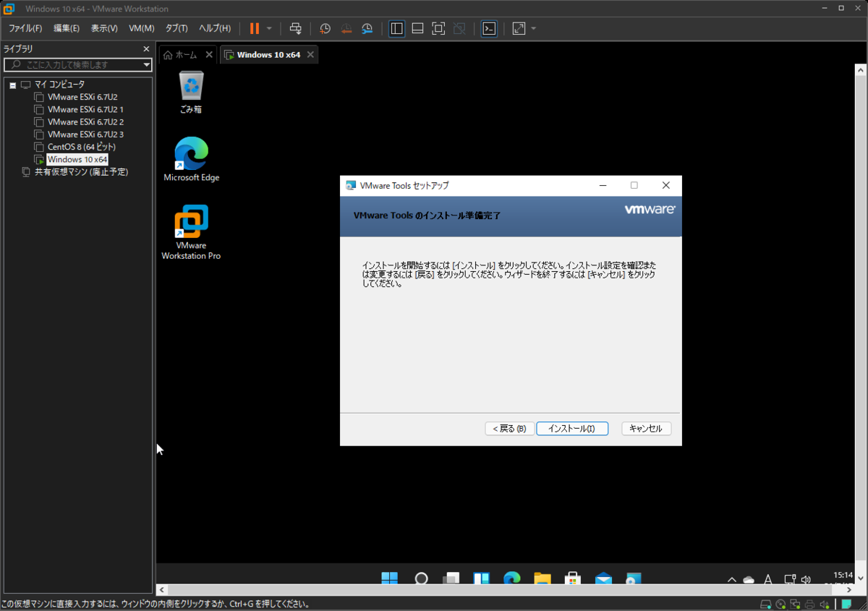Take a snapshot of this virtual machine
868x611 pixels.
325,28
